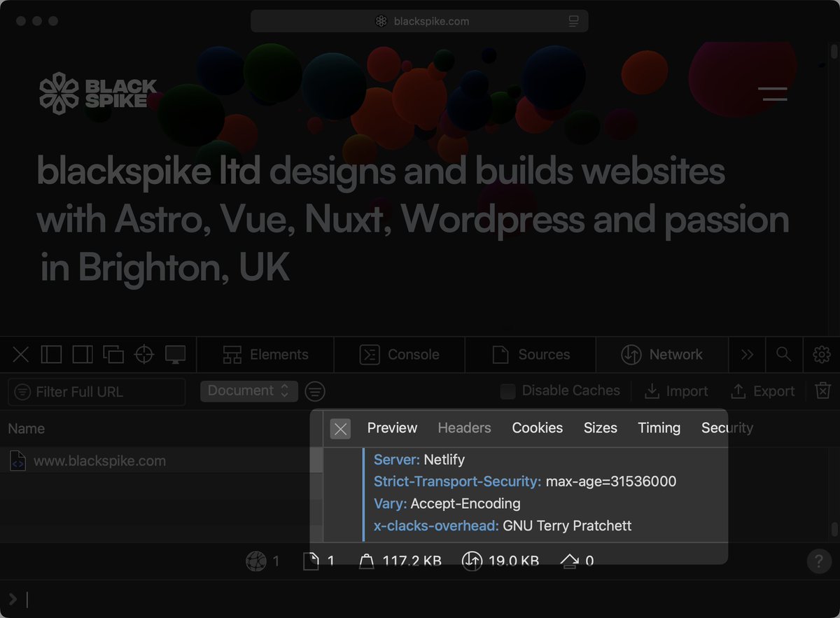
Task: Switch to the Sources tab
Action: click(x=531, y=355)
